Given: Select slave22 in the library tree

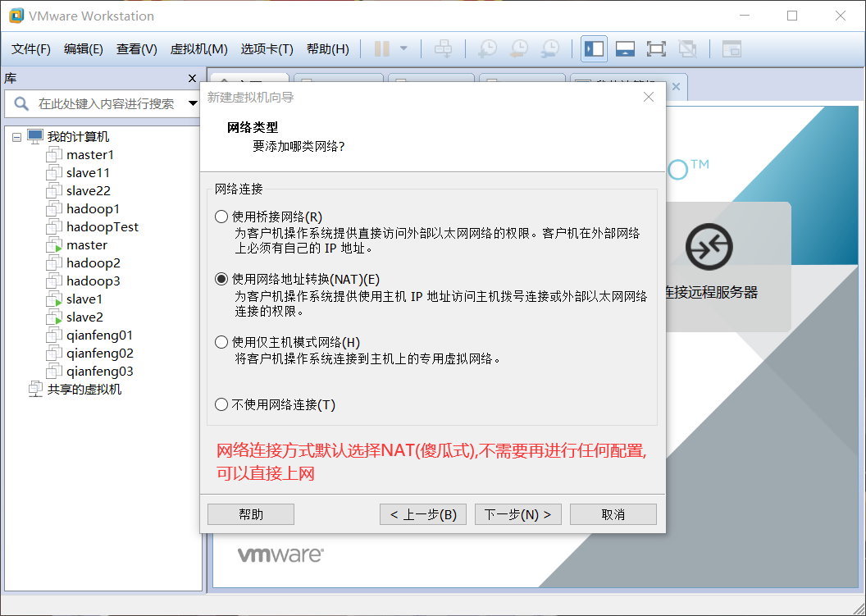Looking at the screenshot, I should [x=89, y=191].
